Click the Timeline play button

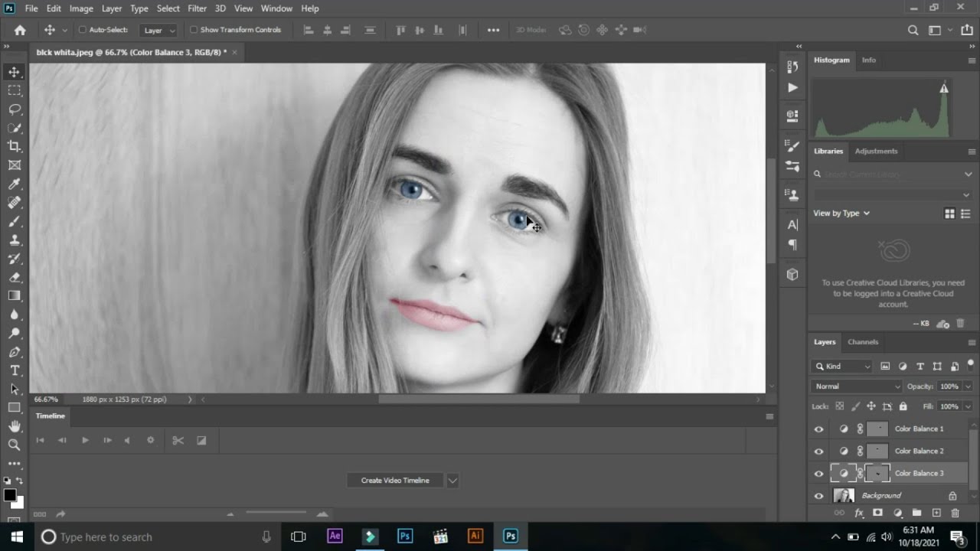tap(85, 440)
